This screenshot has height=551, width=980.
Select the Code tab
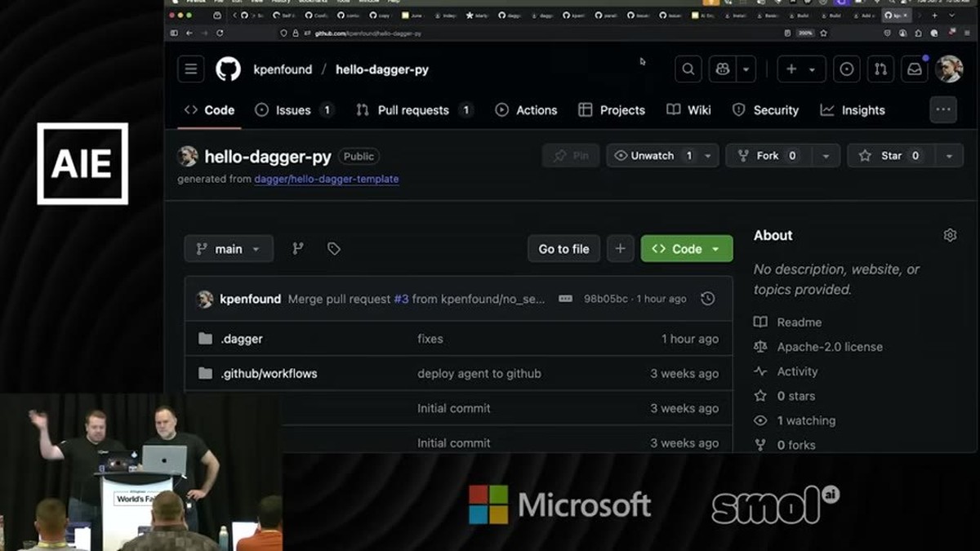point(209,110)
